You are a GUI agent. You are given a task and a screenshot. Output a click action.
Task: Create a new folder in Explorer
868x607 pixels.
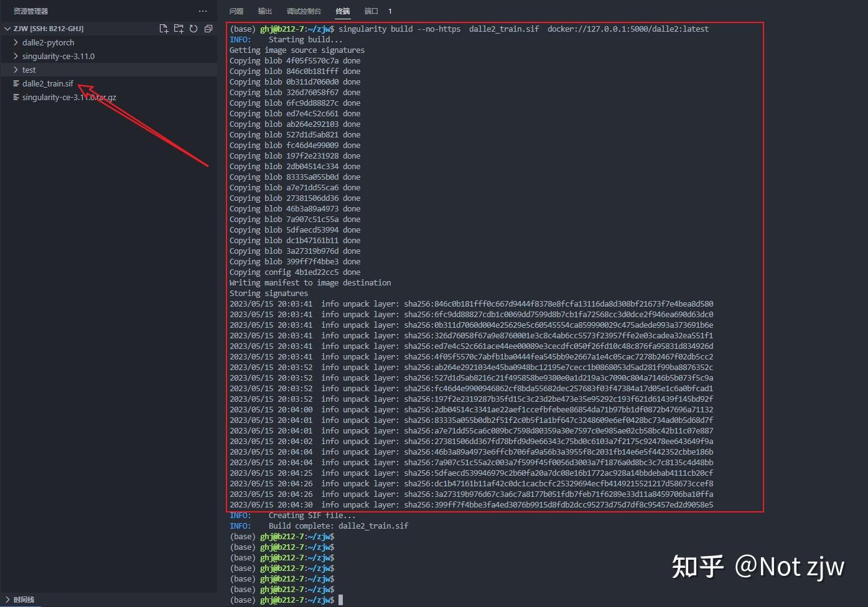pos(179,28)
